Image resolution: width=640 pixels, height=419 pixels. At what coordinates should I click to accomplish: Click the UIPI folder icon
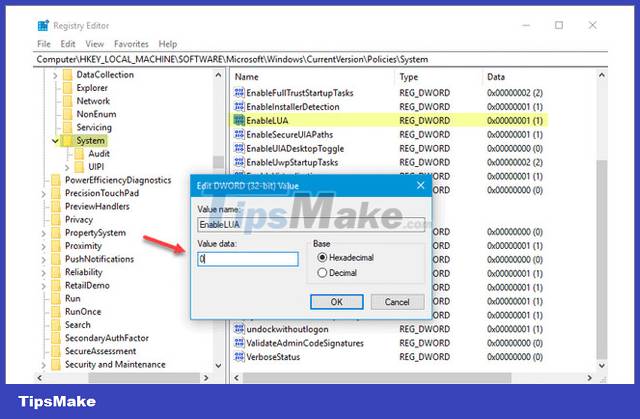click(x=79, y=166)
